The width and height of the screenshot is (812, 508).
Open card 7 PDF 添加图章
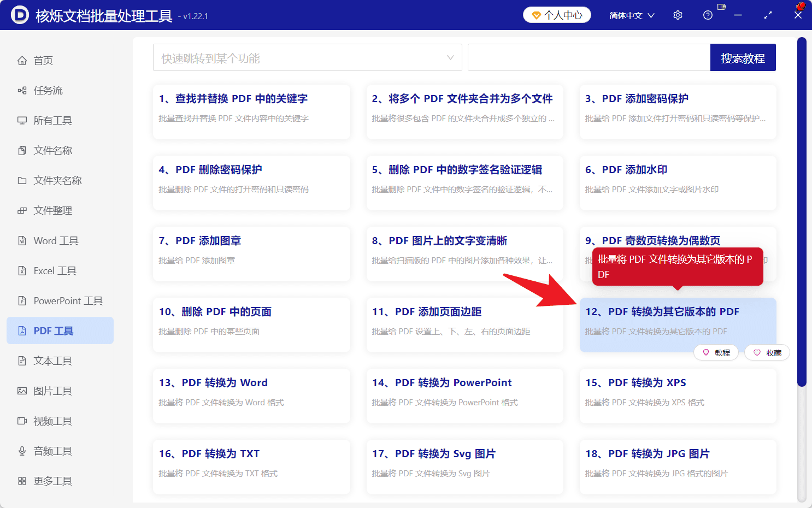[251, 254]
